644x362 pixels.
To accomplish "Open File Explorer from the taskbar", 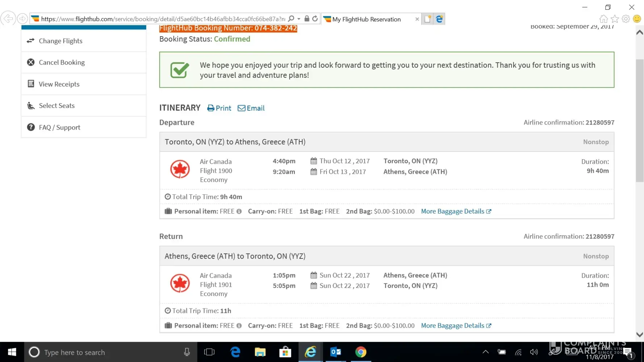I will click(260, 352).
